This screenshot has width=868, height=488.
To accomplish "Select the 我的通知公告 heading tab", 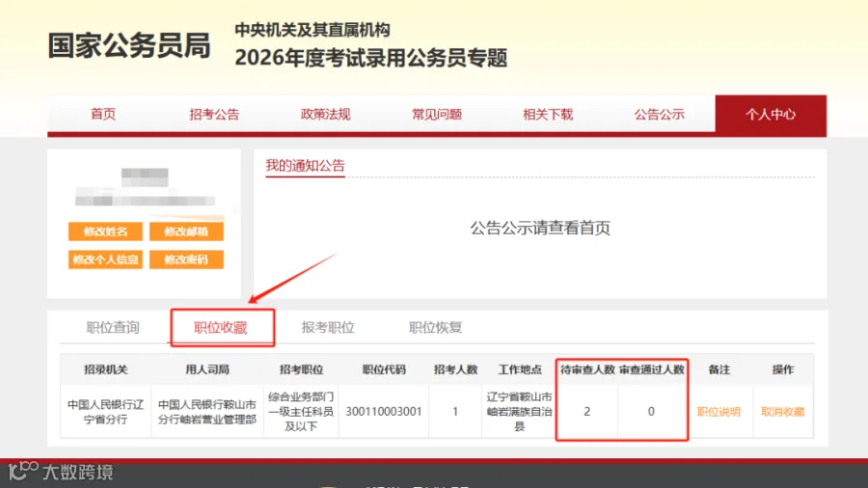I will point(305,165).
